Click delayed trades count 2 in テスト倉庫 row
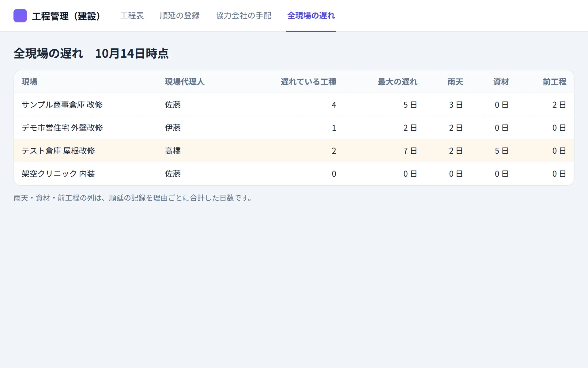This screenshot has height=368, width=588. 334,151
